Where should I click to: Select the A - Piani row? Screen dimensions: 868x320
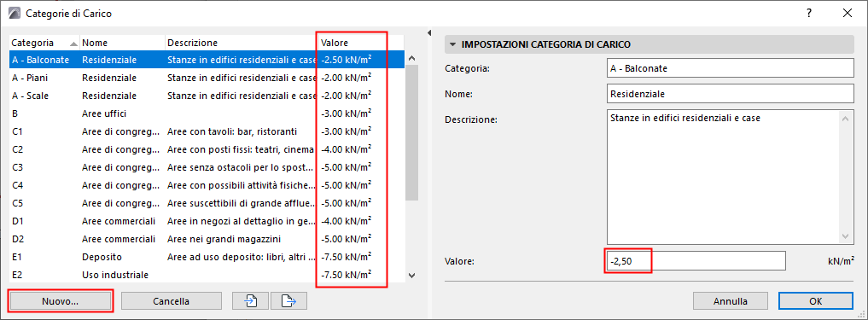(x=207, y=78)
